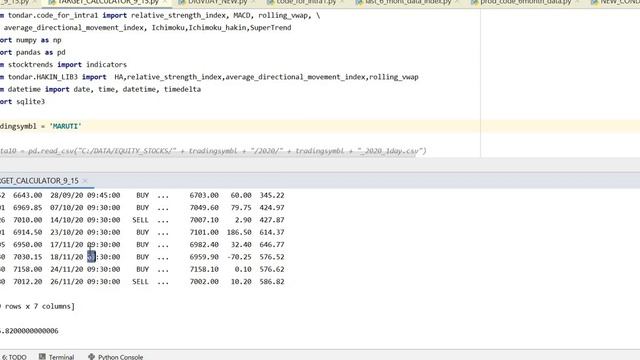
Task: Click the '17/11/20' date in output
Action: [x=67, y=244]
